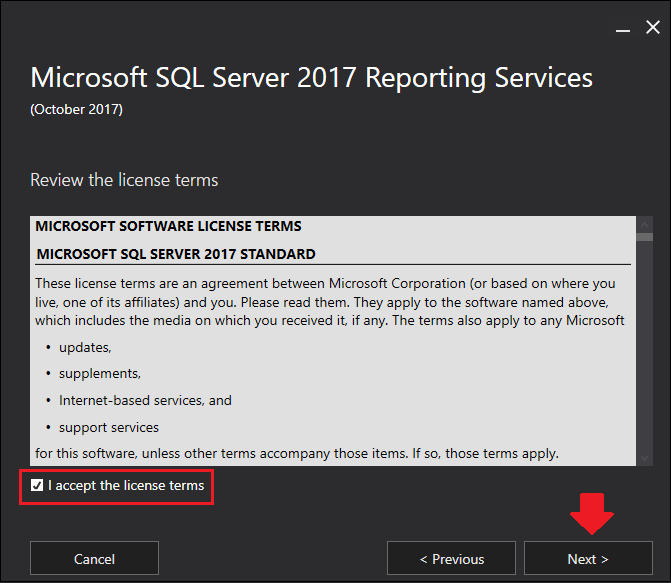Minimize the installer window
Screen dimensions: 671x583
click(x=623, y=30)
